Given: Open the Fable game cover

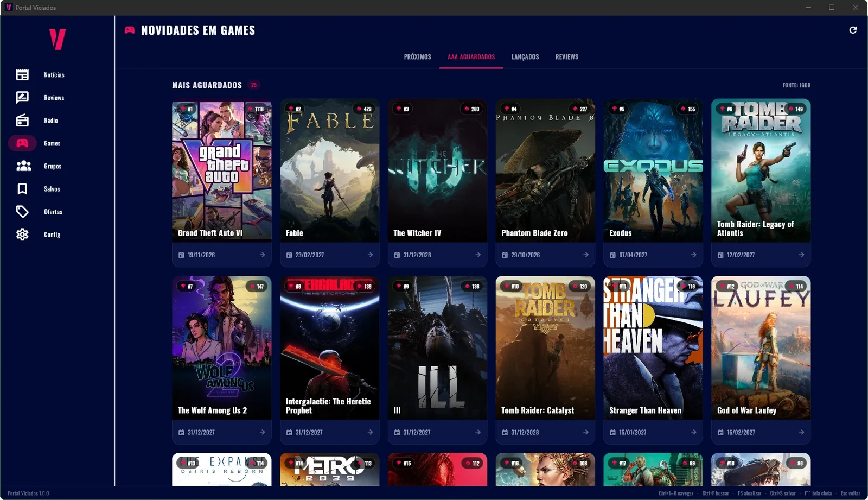Looking at the screenshot, I should [330, 170].
